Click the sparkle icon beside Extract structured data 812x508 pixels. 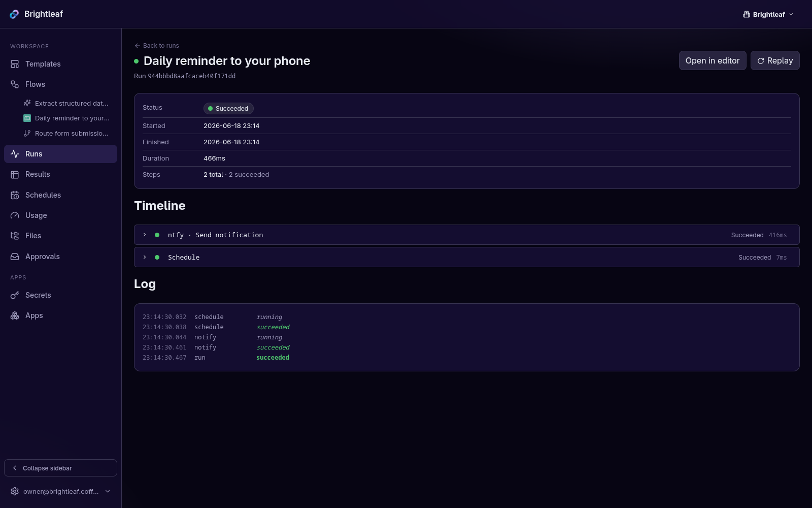click(27, 103)
